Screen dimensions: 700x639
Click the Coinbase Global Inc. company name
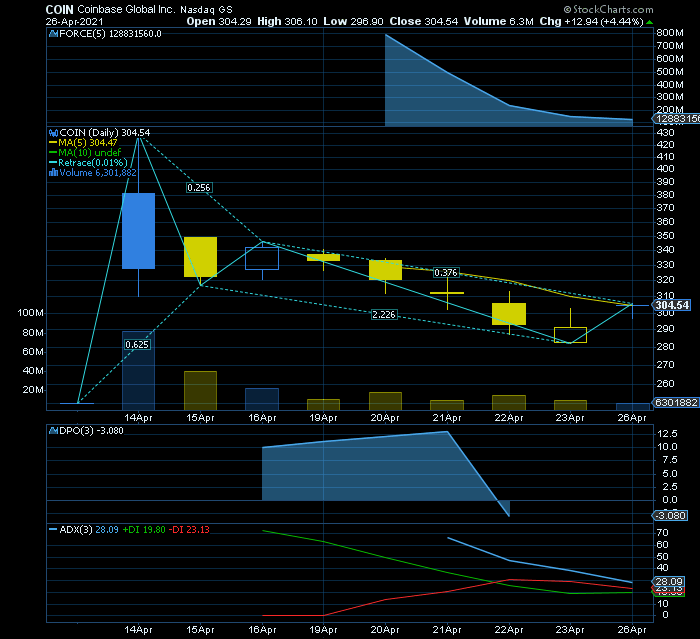[126, 9]
